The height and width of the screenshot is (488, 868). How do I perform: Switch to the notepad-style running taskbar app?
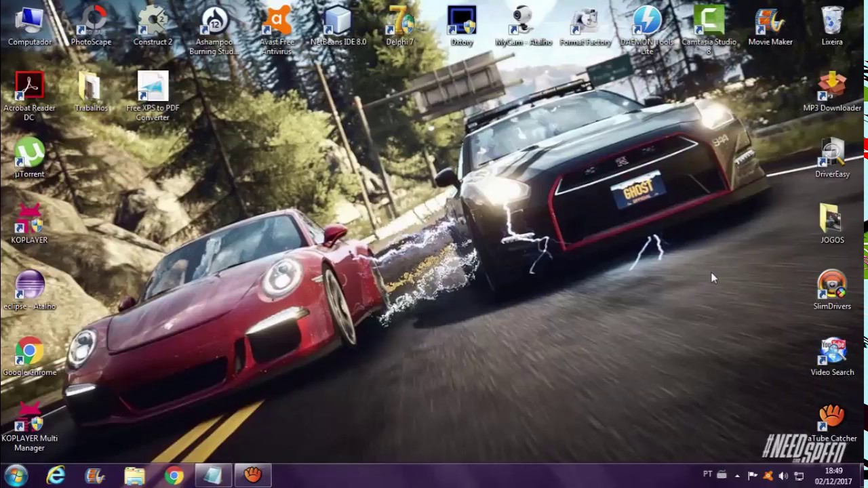pos(213,476)
